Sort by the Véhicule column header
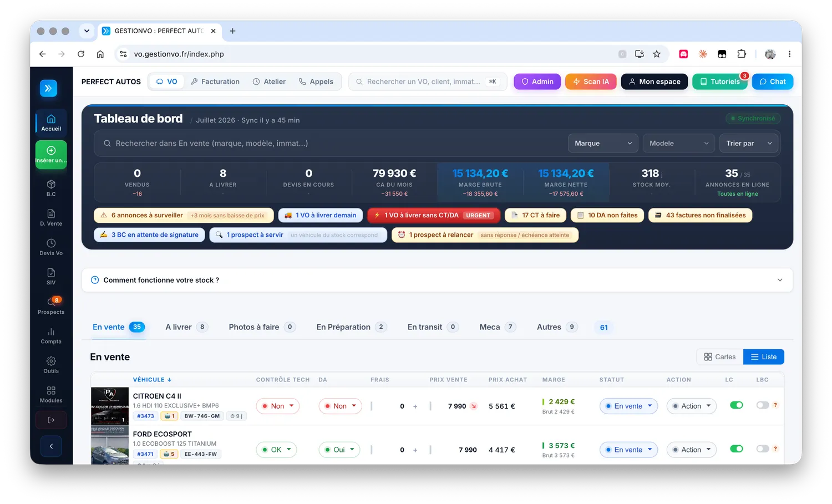The height and width of the screenshot is (504, 832). [x=152, y=380]
